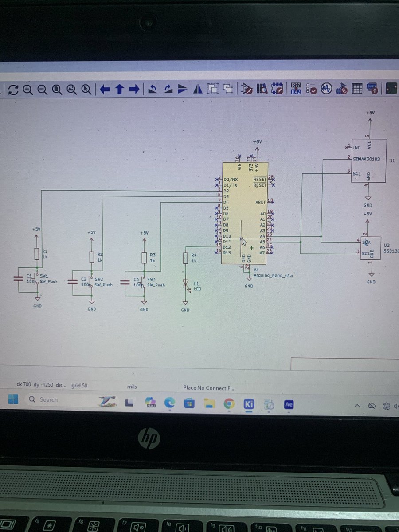Select capacitor C1 in the schematic

tap(18, 278)
